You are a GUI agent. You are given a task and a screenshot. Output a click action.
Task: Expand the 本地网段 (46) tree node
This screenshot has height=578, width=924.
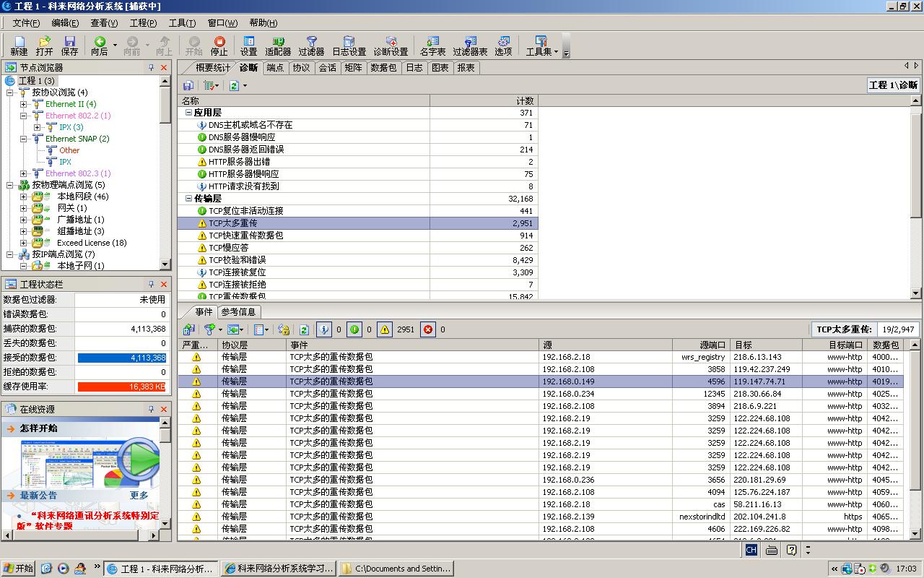[24, 197]
